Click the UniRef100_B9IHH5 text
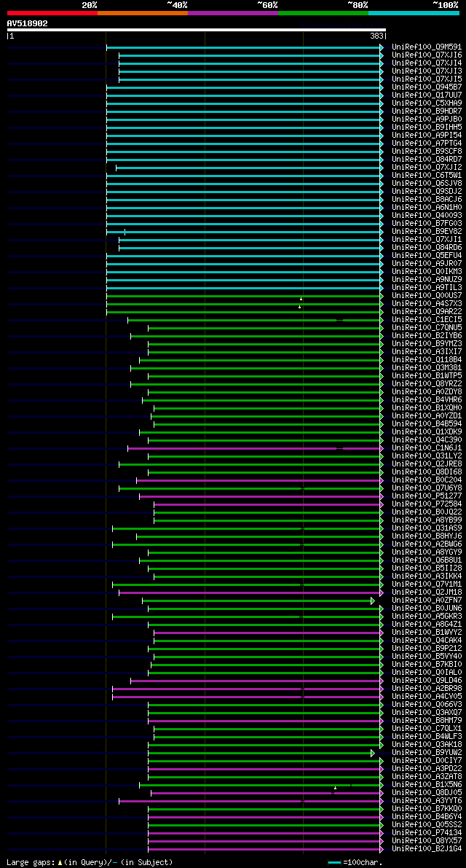The width and height of the screenshot is (466, 868). click(426, 128)
